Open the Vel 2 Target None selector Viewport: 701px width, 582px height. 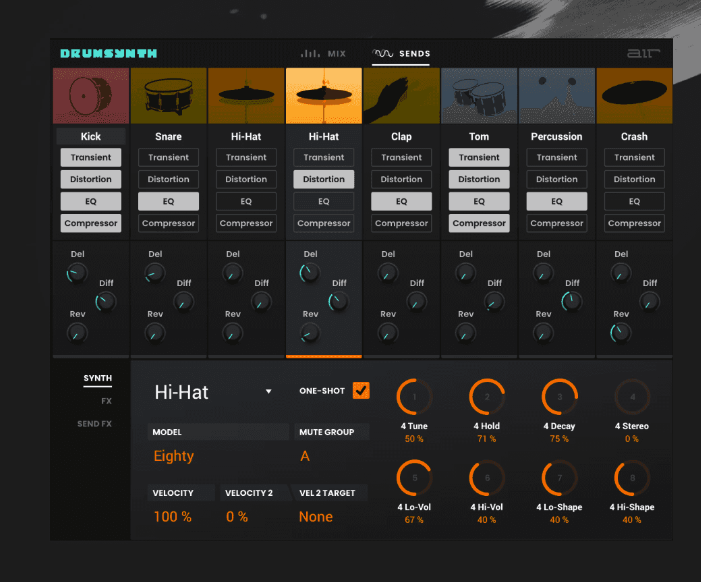click(316, 517)
